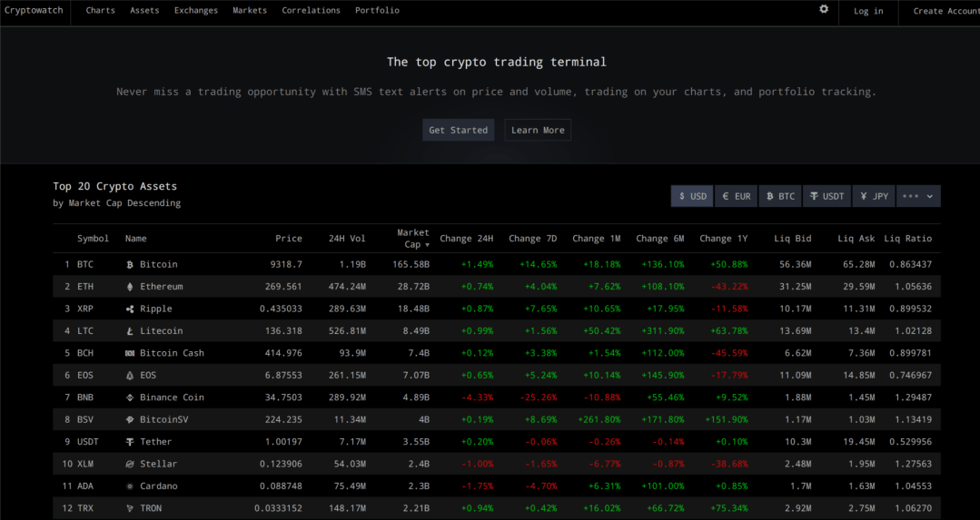
Task: Switch quote currency to BTC
Action: pos(780,196)
